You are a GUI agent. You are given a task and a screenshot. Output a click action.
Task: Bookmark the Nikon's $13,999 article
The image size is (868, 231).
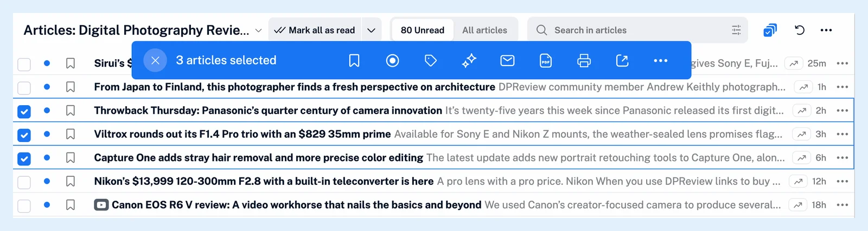(71, 181)
